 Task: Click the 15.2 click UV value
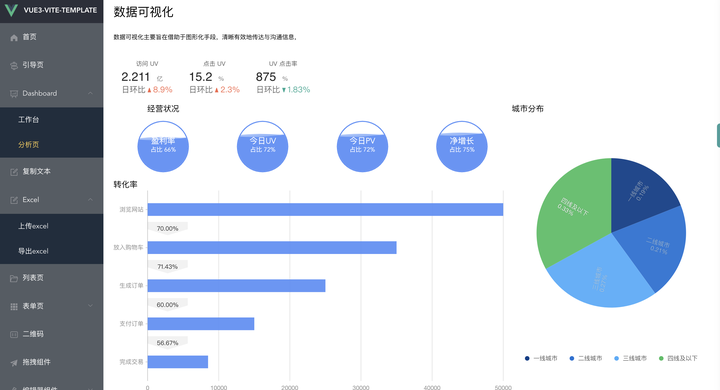(x=201, y=77)
